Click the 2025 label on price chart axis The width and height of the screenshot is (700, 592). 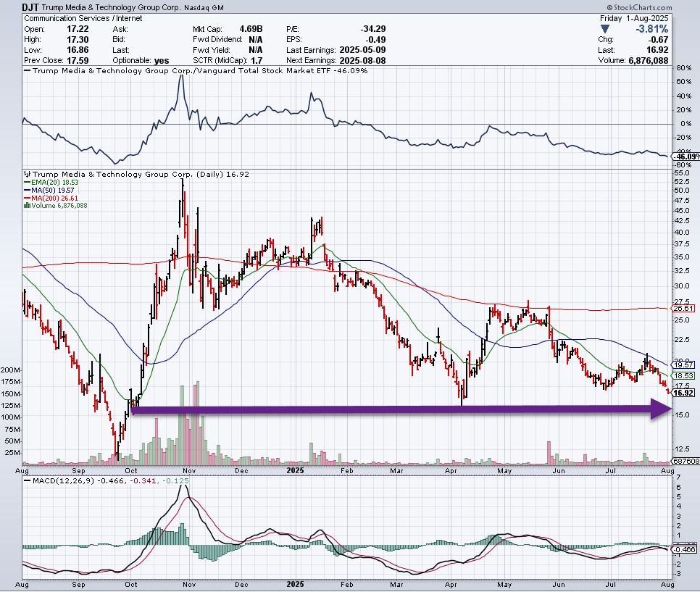tap(295, 470)
